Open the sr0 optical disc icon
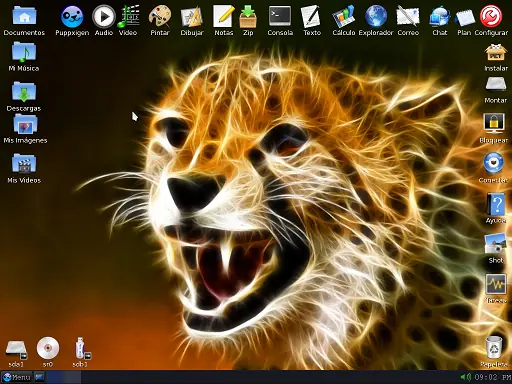This screenshot has width=512, height=384. (48, 348)
